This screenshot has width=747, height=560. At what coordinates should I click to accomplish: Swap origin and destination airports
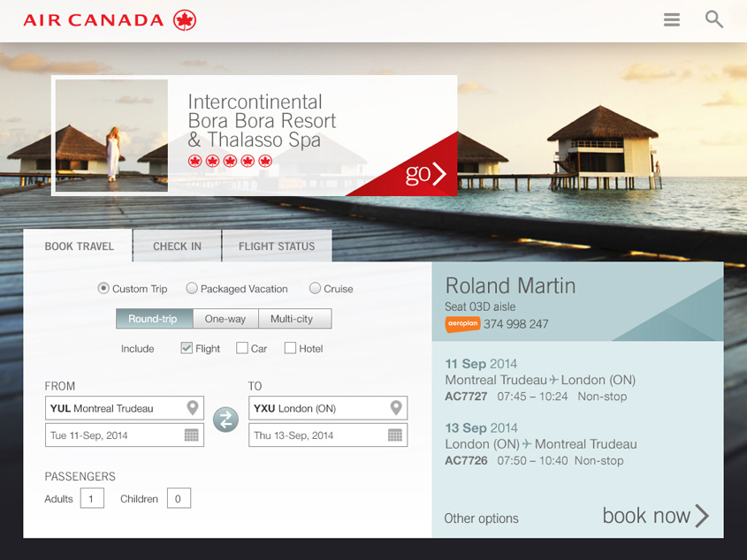pos(226,420)
